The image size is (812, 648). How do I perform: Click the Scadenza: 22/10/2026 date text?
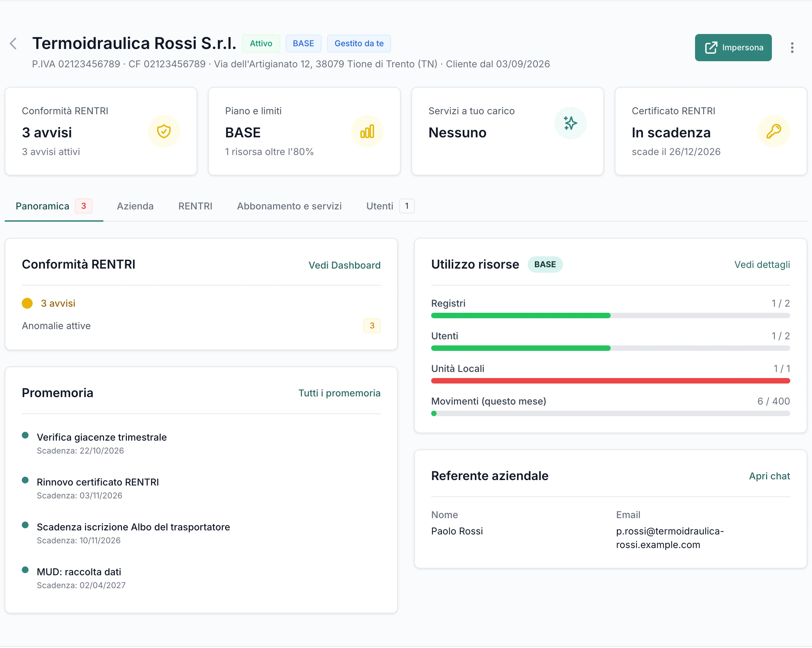point(80,451)
